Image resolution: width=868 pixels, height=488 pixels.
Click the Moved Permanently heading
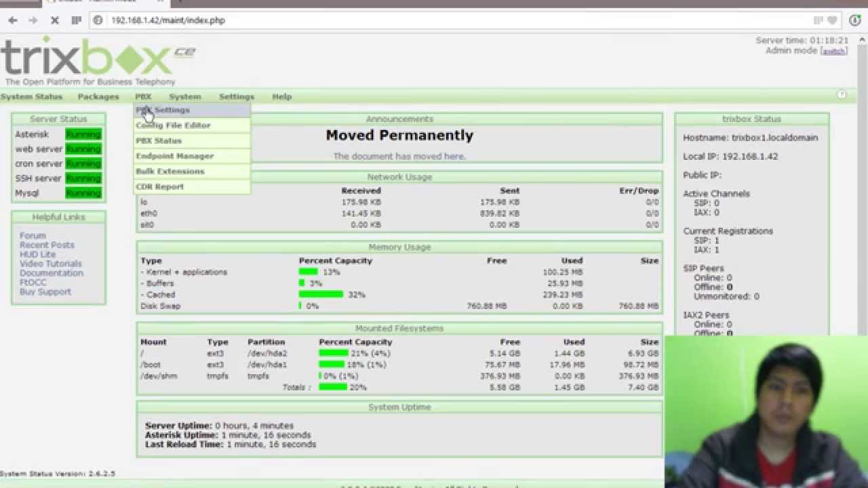[x=399, y=136]
